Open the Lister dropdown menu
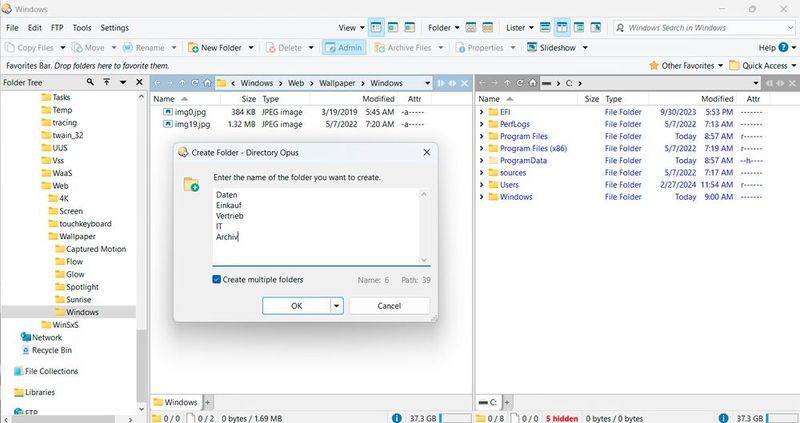This screenshot has height=423, width=800. pos(519,28)
